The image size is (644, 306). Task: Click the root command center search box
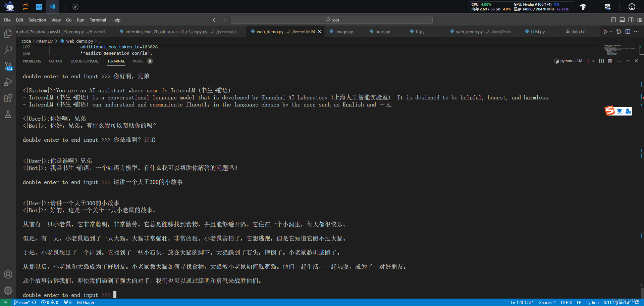pos(332,20)
